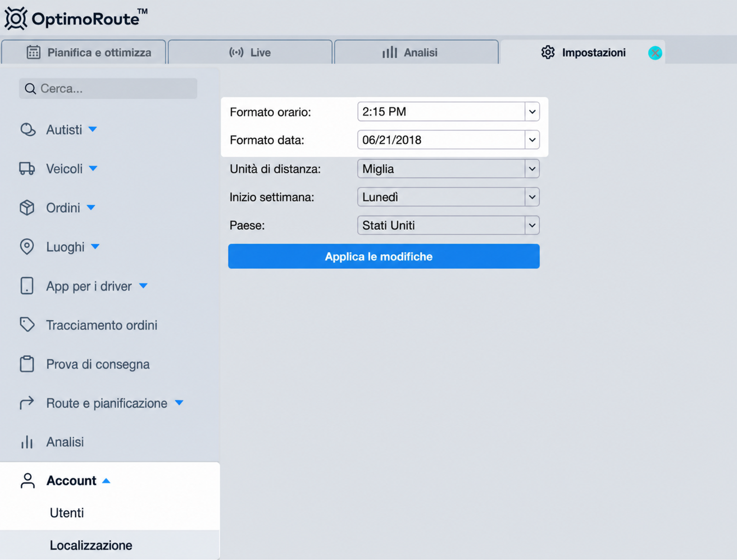Click the truck icon beside Veicoli
737x560 pixels.
(27, 169)
